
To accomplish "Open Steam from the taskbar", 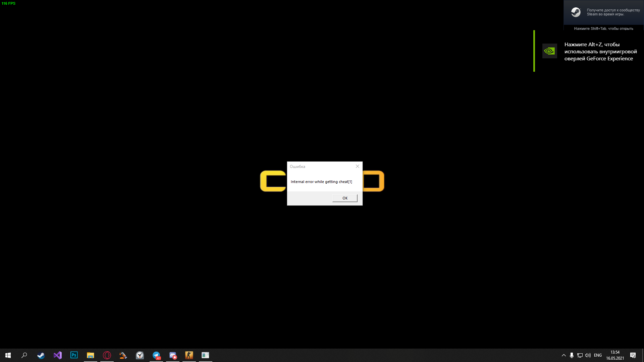I will tap(41, 355).
